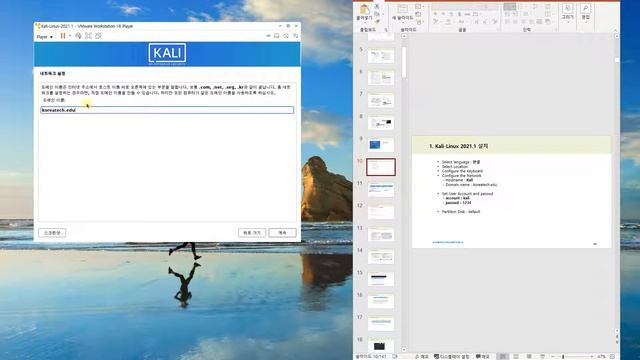Screen dimensions: 640x360
Task: Click the Paste (붙여넣기) button in PowerPoint
Action: pyautogui.click(x=364, y=12)
